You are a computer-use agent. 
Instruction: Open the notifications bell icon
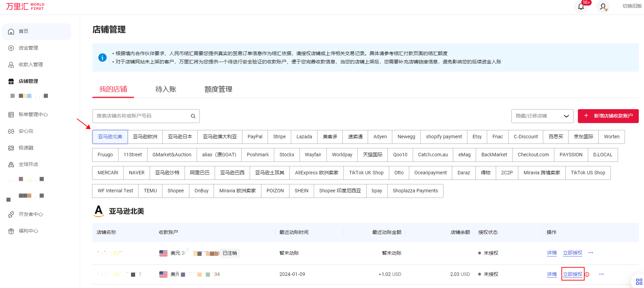581,7
